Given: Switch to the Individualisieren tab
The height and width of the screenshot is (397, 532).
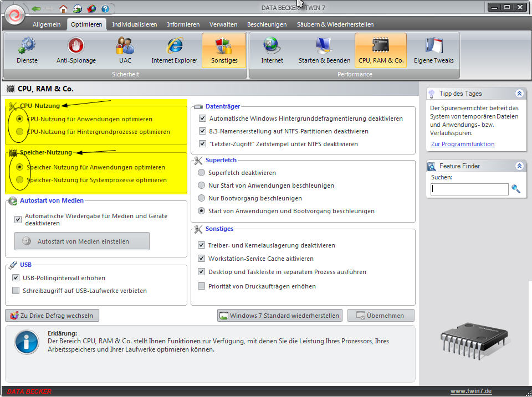Looking at the screenshot, I should click(134, 24).
